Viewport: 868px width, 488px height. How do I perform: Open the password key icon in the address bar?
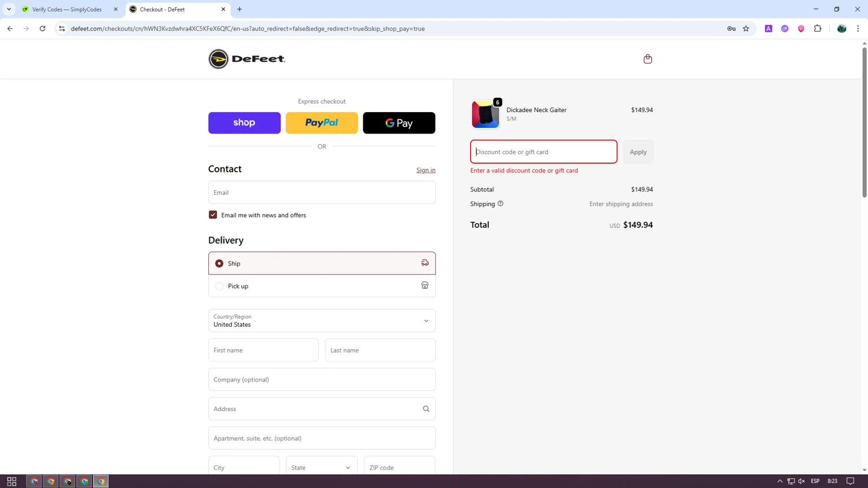(731, 28)
